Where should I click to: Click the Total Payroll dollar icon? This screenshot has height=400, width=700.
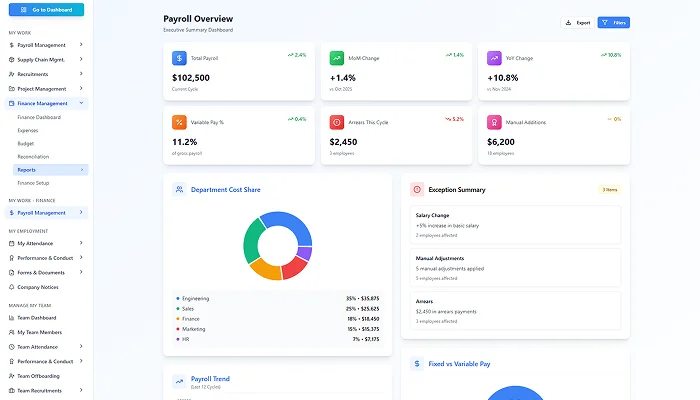click(x=179, y=58)
